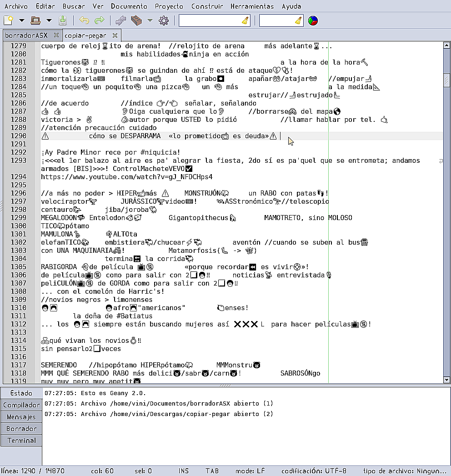This screenshot has height=476, width=451.
Task: Click the build brick icon
Action: [x=136, y=20]
